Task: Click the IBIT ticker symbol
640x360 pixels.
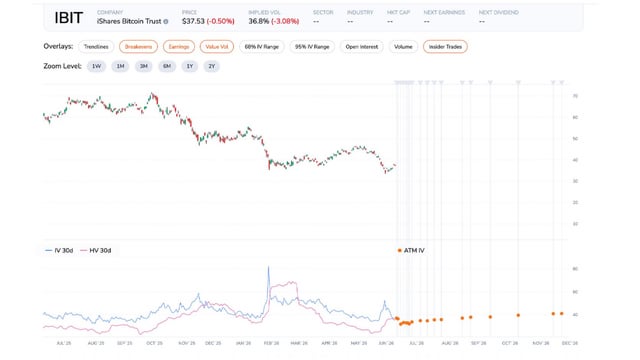Action: pos(69,18)
